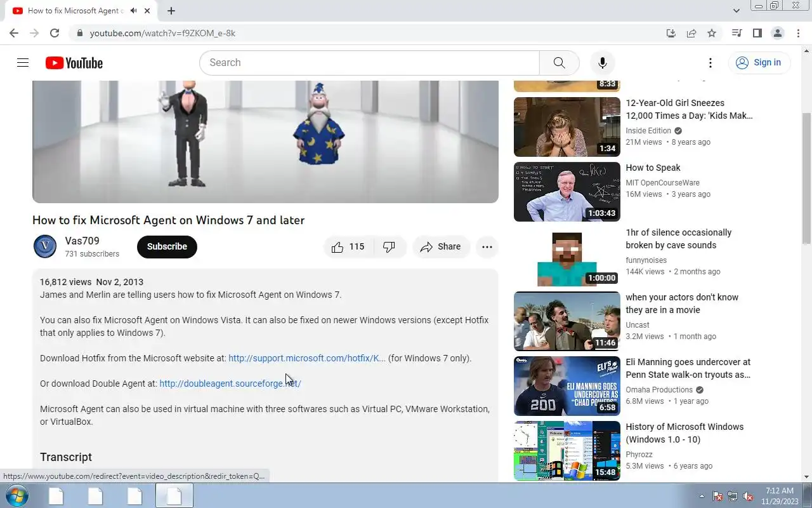Open the Action Center flag icon
Screen dimensions: 812x508
[717, 496]
